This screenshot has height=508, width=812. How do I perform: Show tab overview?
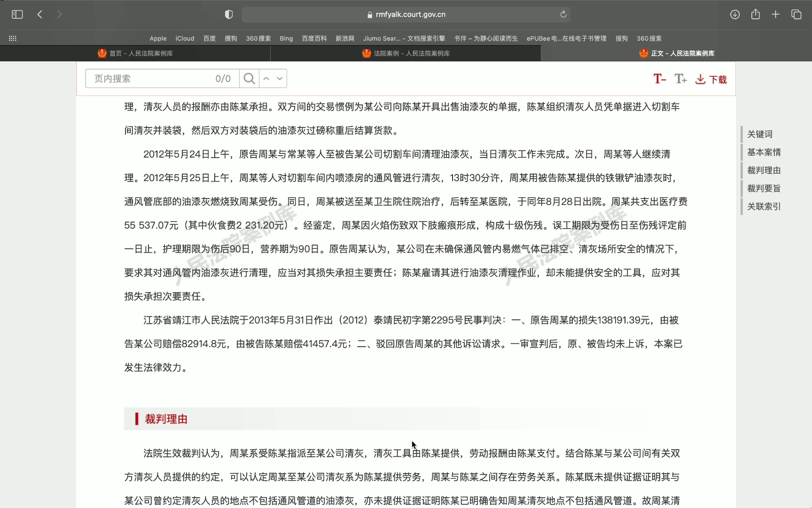[796, 15]
